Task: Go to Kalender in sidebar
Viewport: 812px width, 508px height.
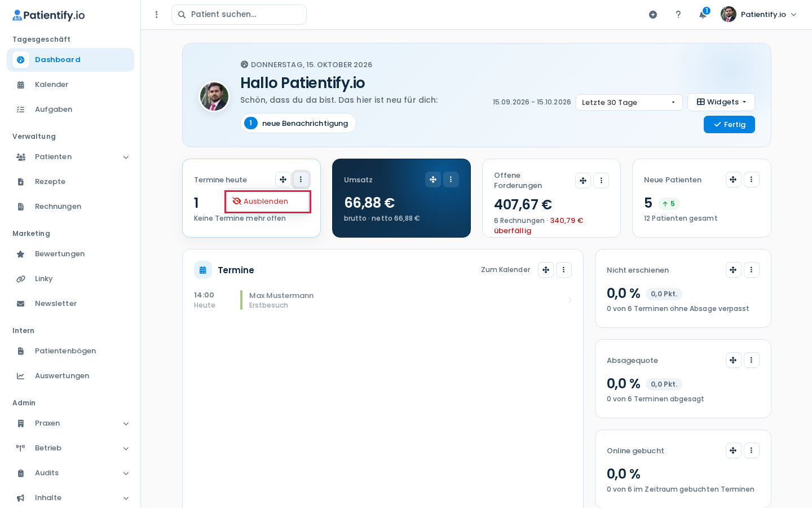Action: click(70, 85)
